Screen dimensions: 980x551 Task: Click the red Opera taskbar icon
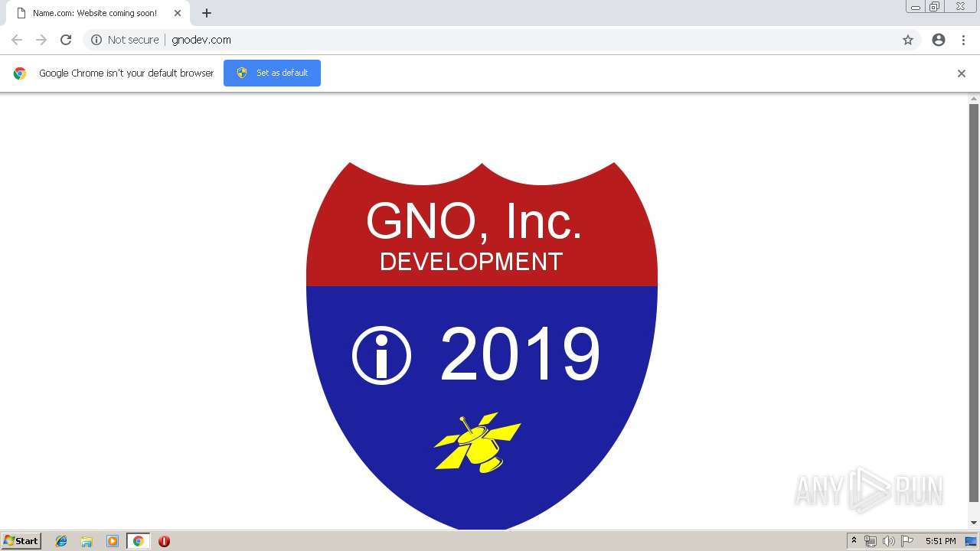(164, 541)
